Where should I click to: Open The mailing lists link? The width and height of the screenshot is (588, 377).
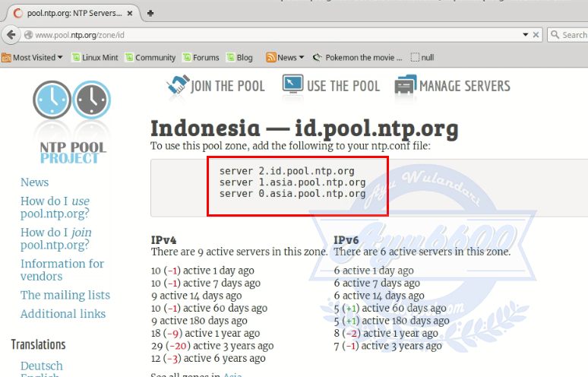65,295
